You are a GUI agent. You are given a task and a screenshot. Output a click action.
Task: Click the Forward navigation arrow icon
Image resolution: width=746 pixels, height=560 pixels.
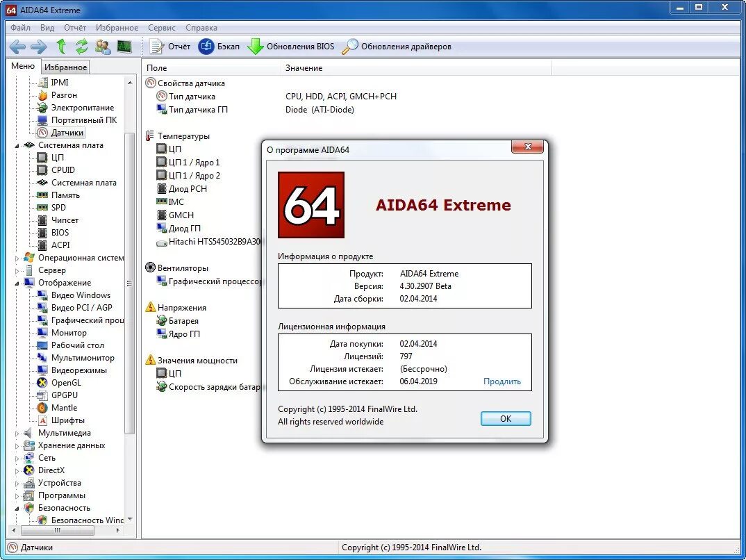pos(38,47)
